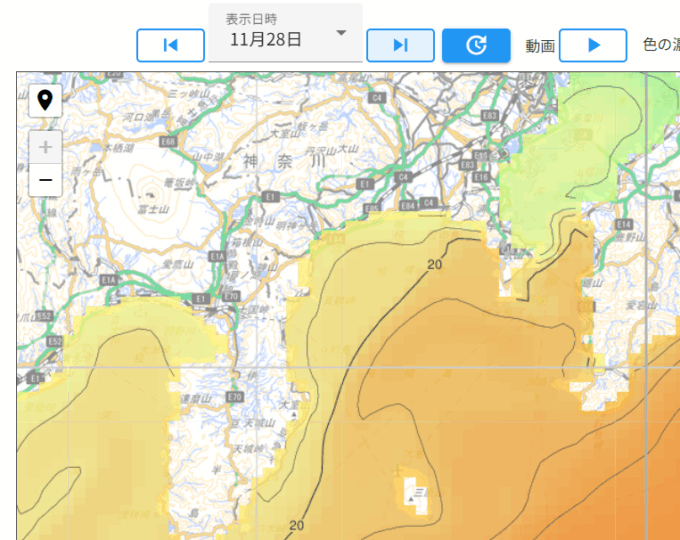
Task: Zoom in with the plus button
Action: coord(45,147)
